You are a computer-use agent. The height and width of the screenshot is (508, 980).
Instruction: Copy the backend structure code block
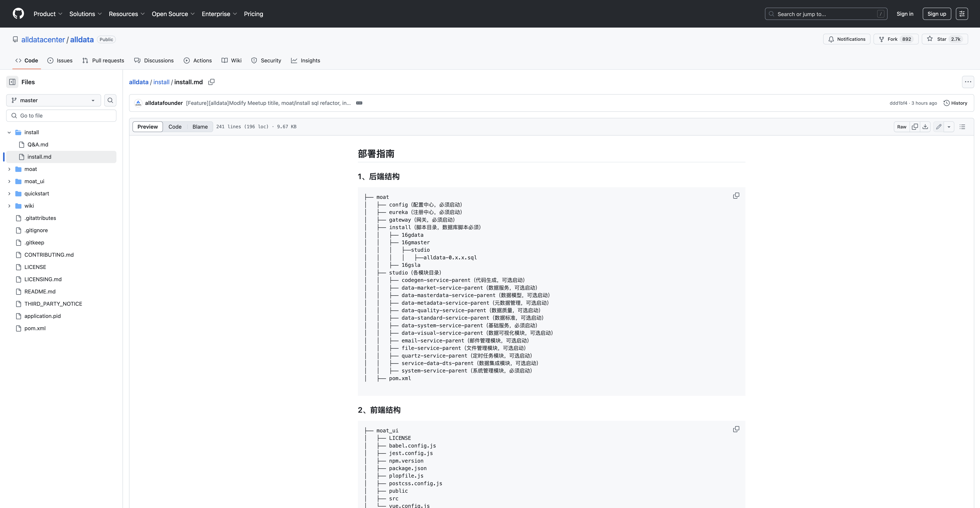coord(736,195)
